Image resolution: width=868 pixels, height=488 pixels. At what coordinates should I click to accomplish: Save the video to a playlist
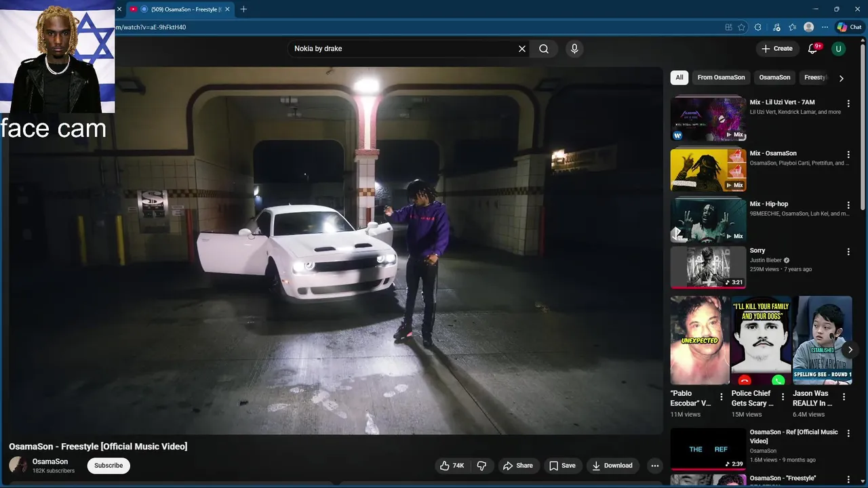(x=562, y=466)
